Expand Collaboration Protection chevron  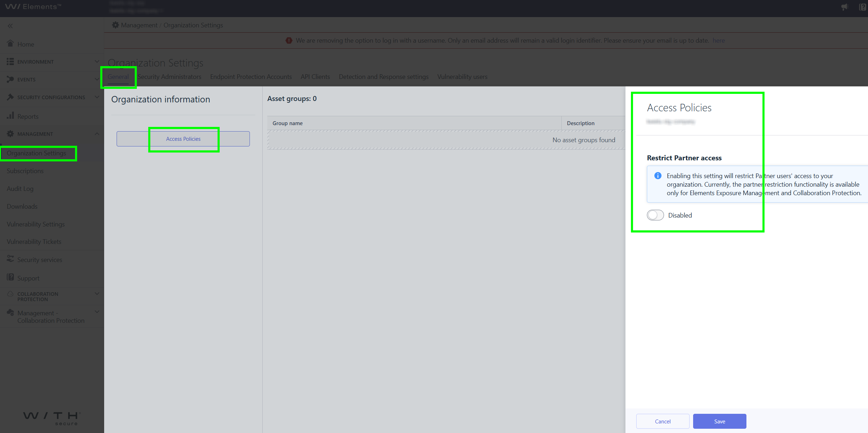click(x=97, y=294)
